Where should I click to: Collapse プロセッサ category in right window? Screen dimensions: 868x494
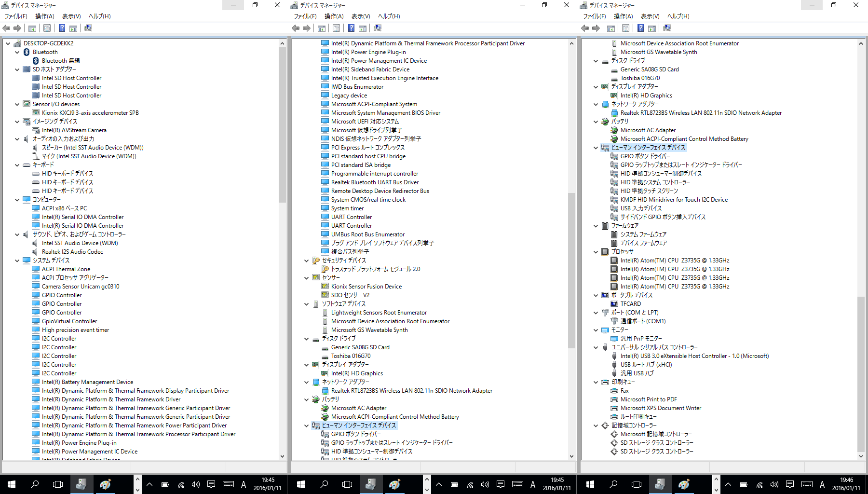(596, 252)
